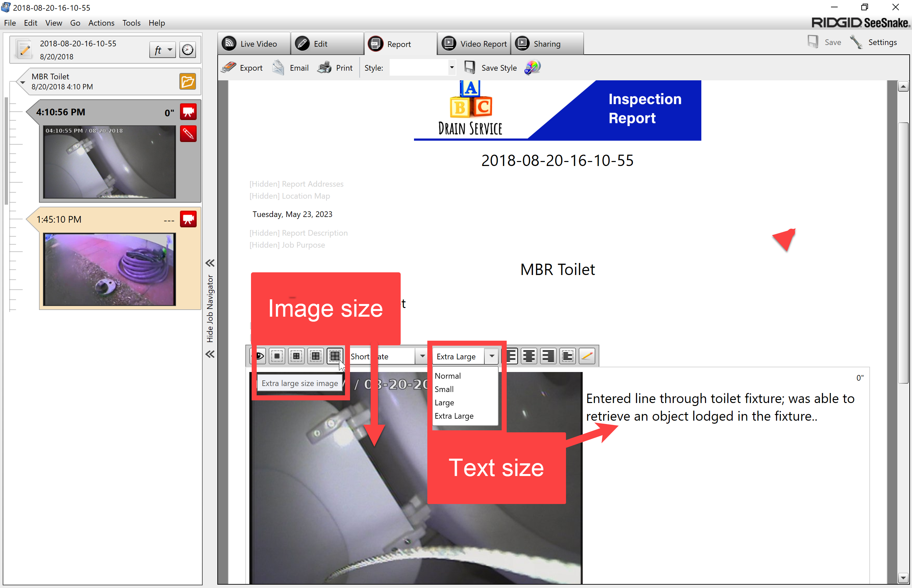This screenshot has width=912, height=588.
Task: Click the Print report icon
Action: [325, 68]
